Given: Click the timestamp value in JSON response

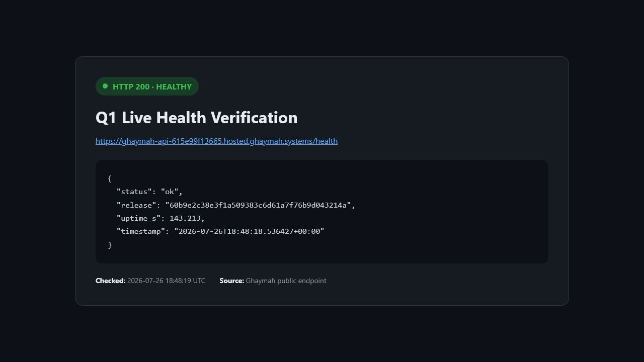Looking at the screenshot, I should [249, 231].
